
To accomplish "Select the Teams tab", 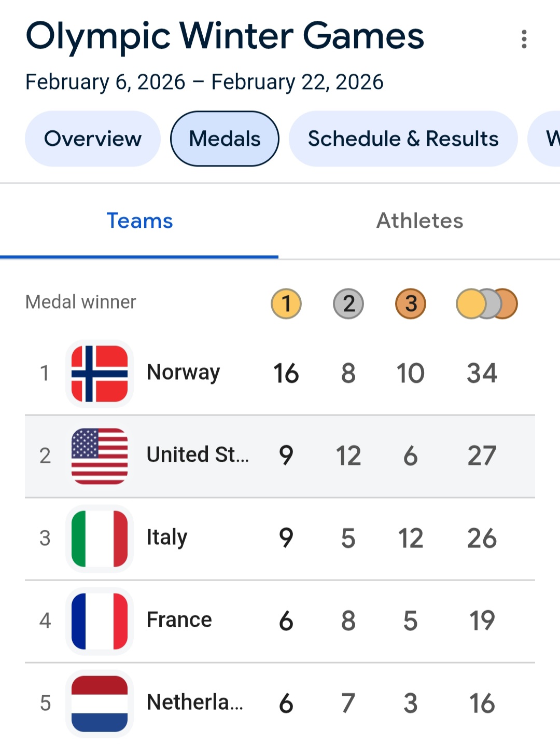I will pos(139,221).
